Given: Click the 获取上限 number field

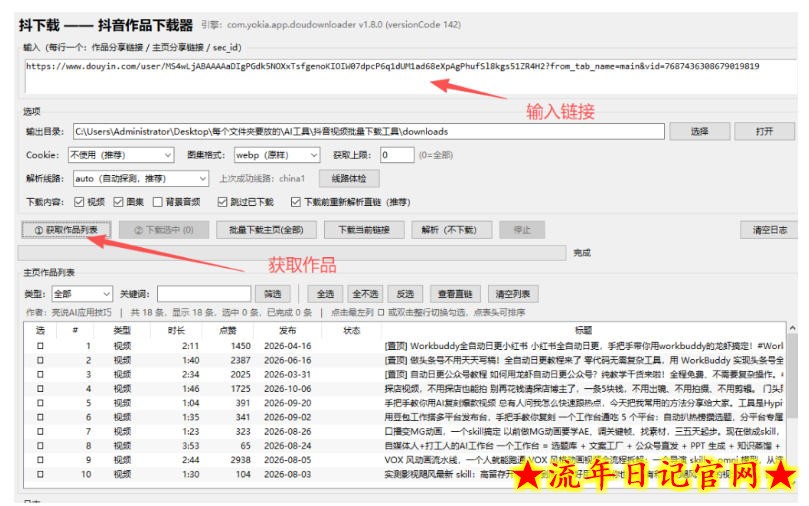Looking at the screenshot, I should [397, 155].
